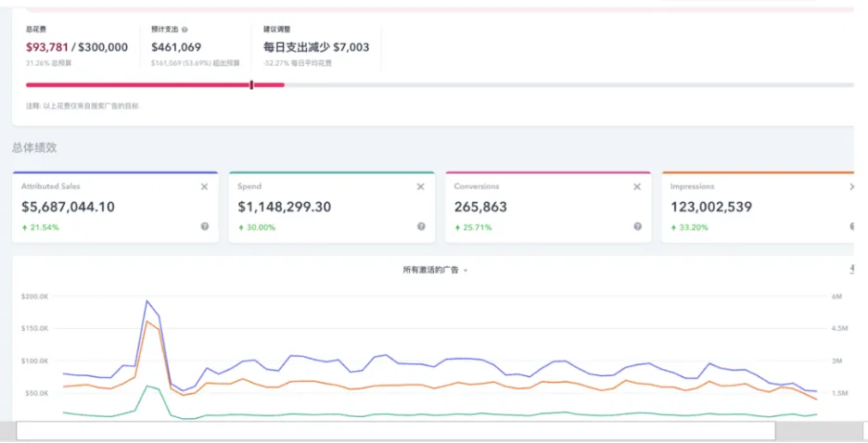
Task: Click the $461,069 projected spend value
Action: pos(176,47)
